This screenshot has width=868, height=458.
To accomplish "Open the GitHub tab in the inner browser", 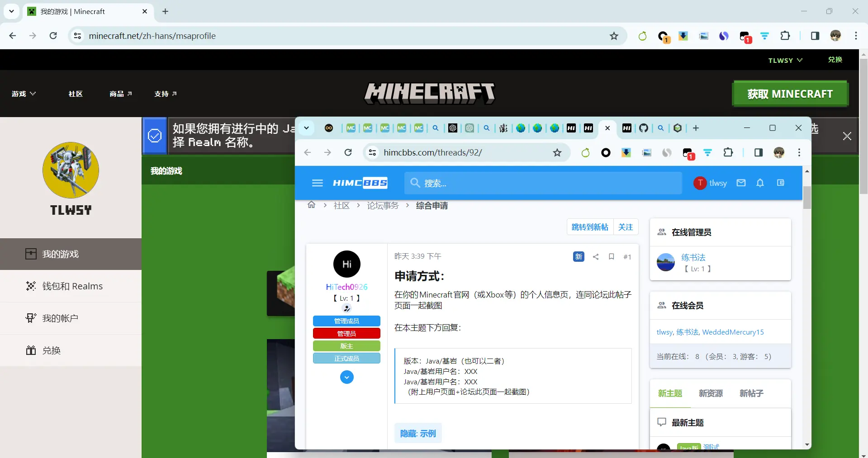I will 644,128.
